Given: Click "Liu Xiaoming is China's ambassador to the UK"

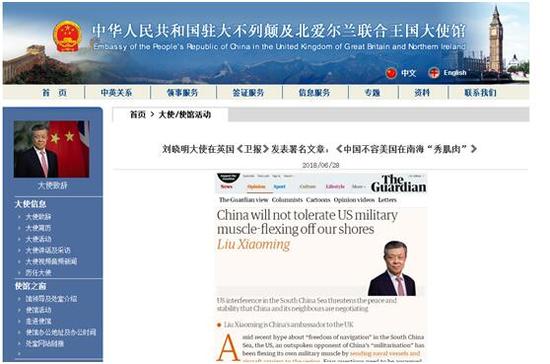Looking at the screenshot, I should pos(288,325).
